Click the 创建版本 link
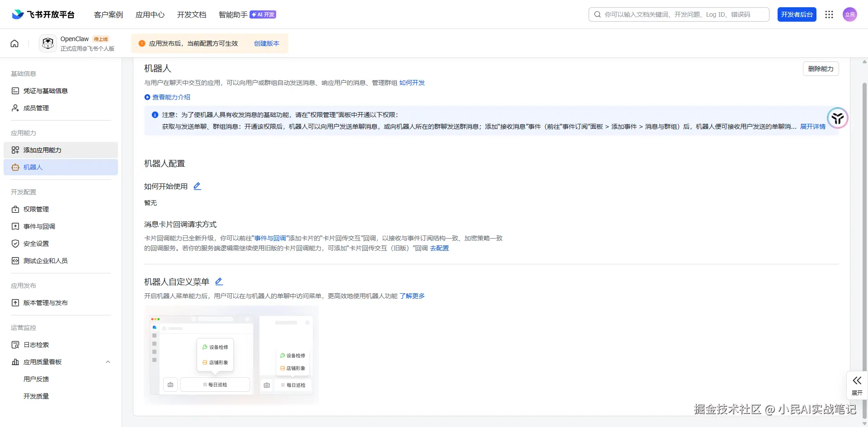Screen dimensions: 868x427 (267, 43)
